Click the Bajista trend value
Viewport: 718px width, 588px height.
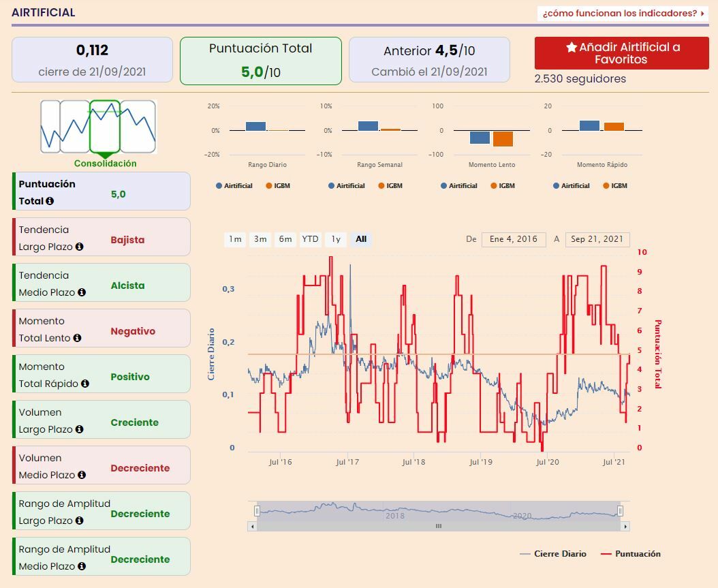pos(128,240)
